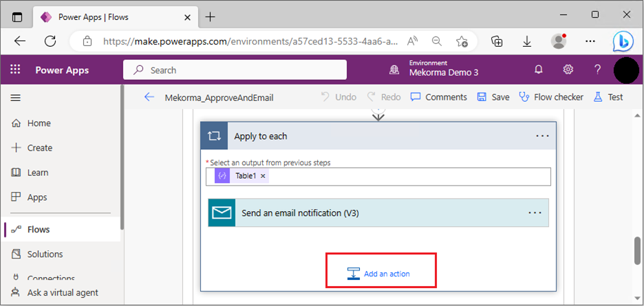Open Solutions in the left navigation
This screenshot has width=644, height=306.
(x=45, y=254)
